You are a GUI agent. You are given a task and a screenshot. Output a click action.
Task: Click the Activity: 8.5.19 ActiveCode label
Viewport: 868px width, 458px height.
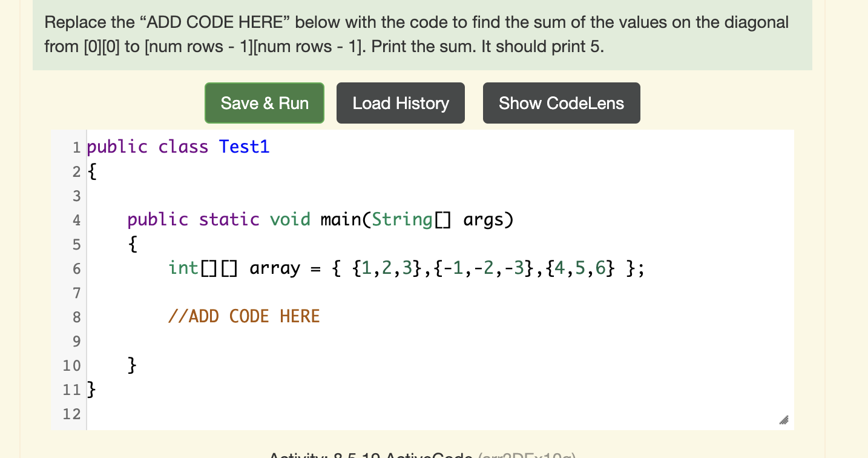(x=372, y=455)
